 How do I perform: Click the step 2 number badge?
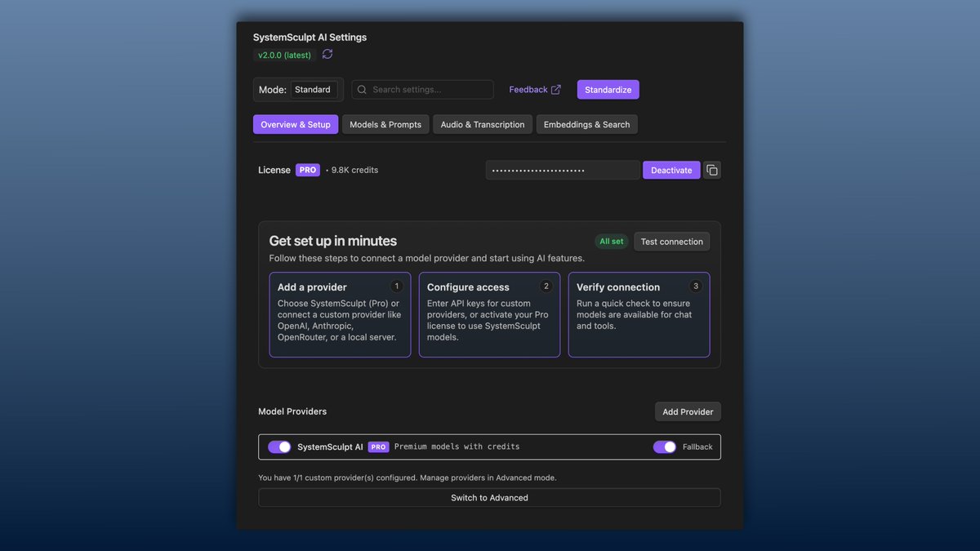point(546,287)
